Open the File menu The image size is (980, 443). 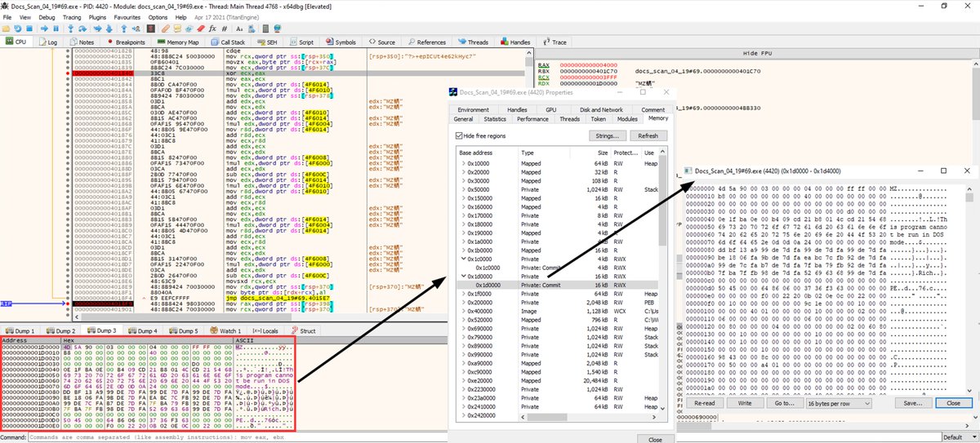pyautogui.click(x=7, y=16)
